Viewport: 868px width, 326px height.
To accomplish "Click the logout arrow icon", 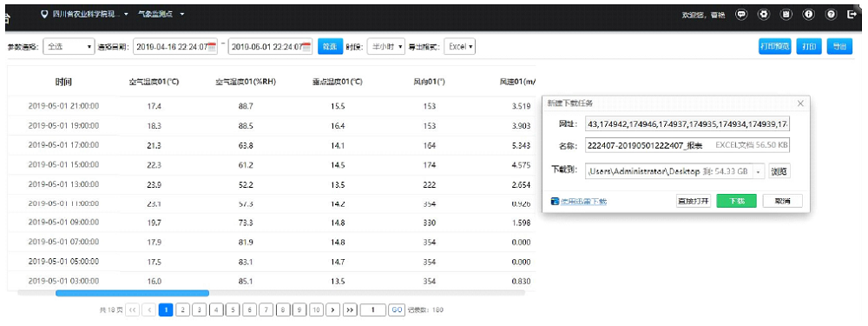I will point(852,15).
